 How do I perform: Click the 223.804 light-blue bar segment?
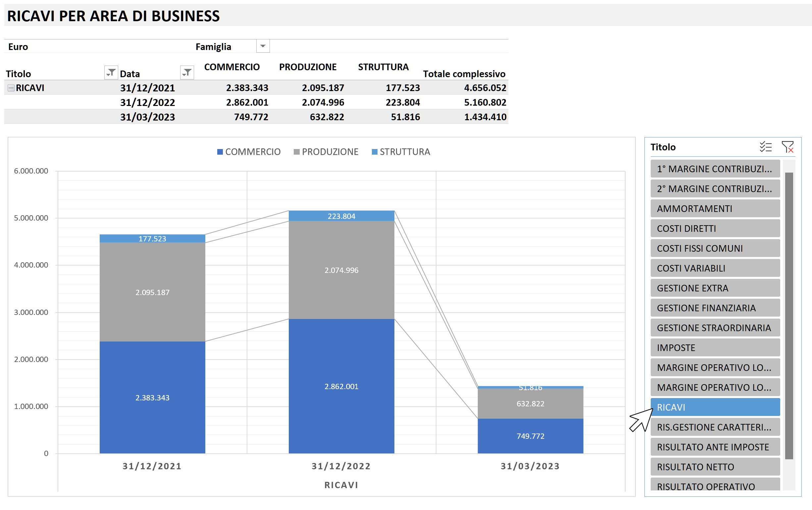pos(341,216)
